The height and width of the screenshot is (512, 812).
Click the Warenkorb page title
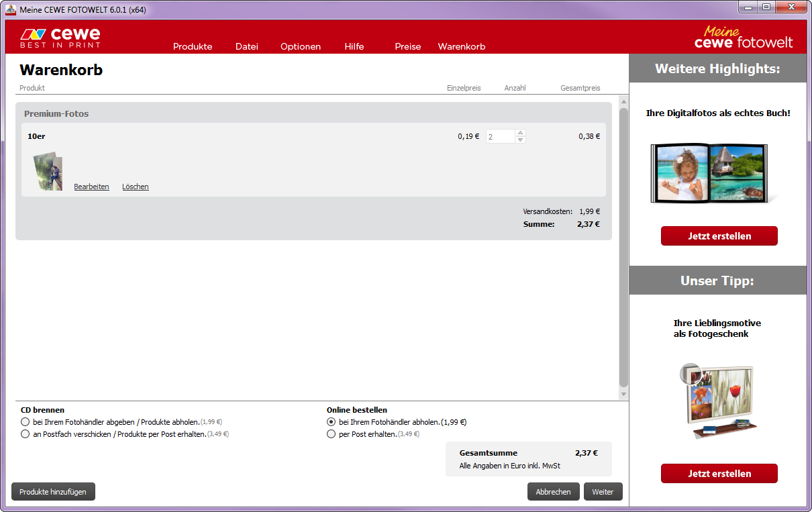tap(61, 70)
